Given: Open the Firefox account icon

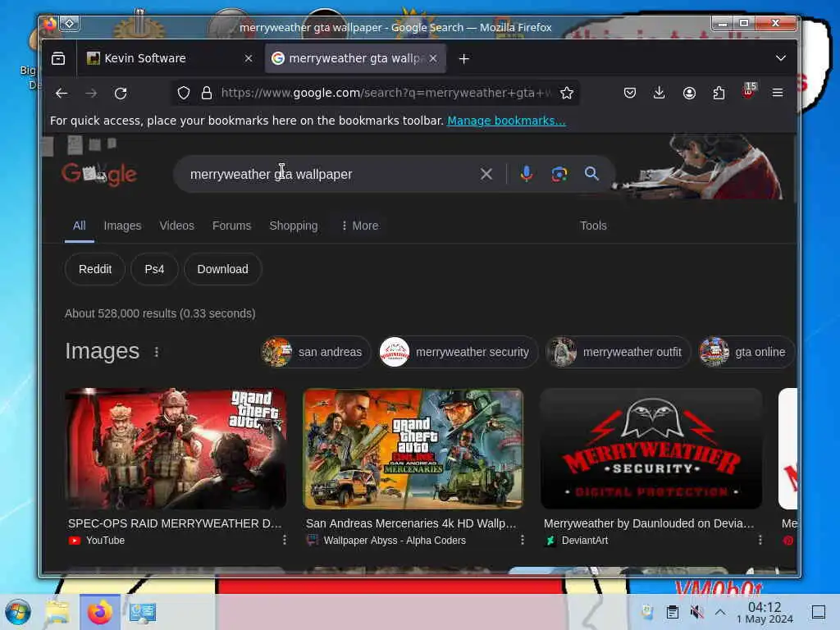Looking at the screenshot, I should click(x=689, y=94).
